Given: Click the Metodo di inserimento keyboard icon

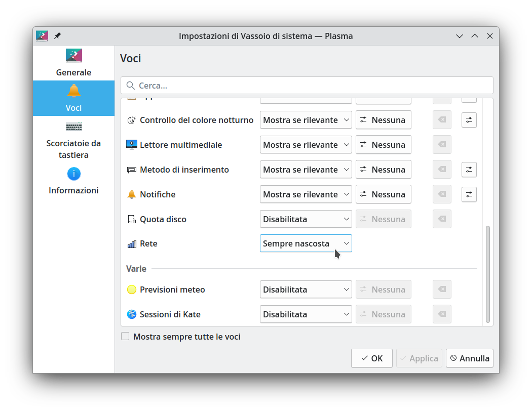Looking at the screenshot, I should 132,170.
